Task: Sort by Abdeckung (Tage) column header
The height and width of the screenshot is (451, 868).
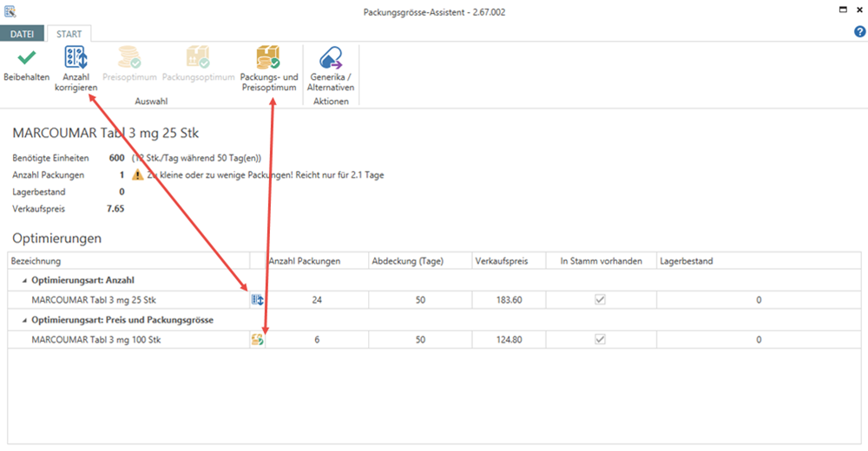Action: (420, 261)
